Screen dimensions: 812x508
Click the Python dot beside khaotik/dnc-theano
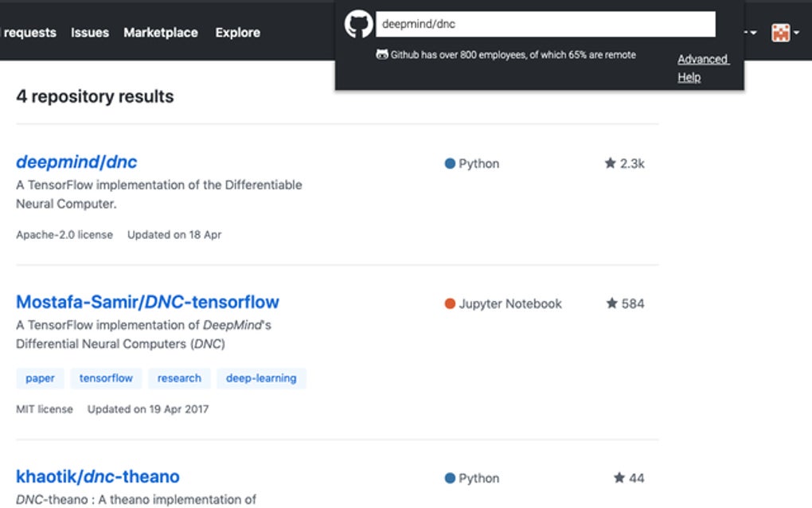tap(450, 478)
